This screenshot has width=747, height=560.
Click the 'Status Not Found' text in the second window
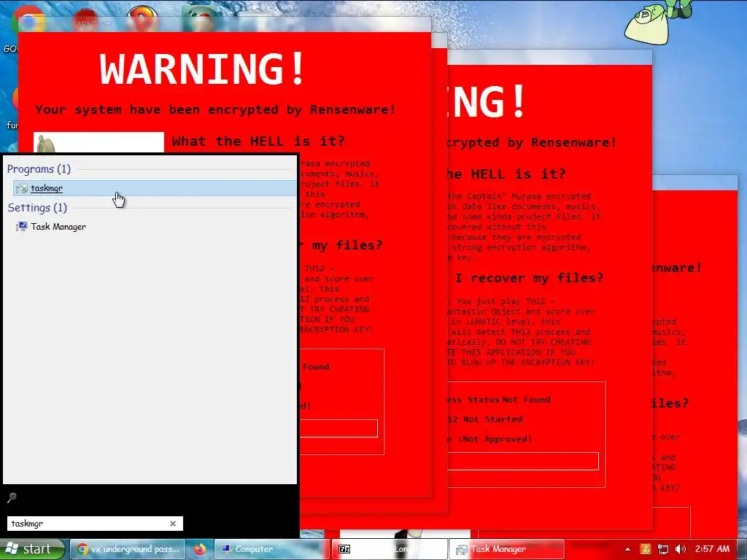508,400
